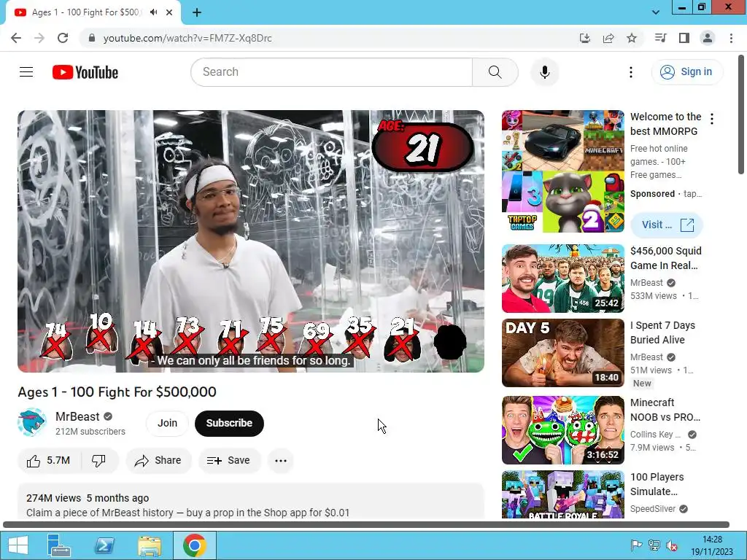The width and height of the screenshot is (747, 560).
Task: Open options menu for sponsored ad
Action: click(712, 119)
